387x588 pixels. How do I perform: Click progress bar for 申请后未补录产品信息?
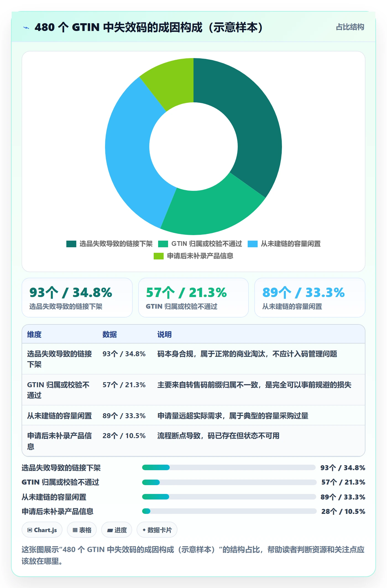pos(229,511)
